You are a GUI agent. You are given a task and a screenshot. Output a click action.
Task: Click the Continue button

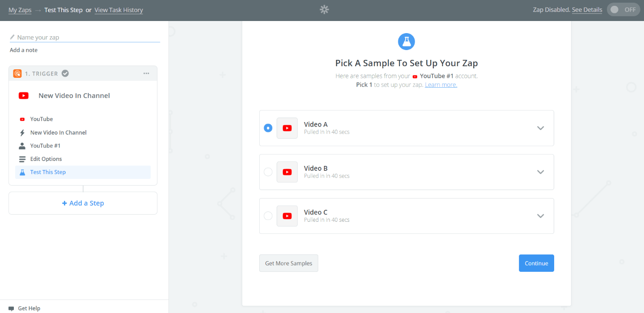click(x=536, y=263)
